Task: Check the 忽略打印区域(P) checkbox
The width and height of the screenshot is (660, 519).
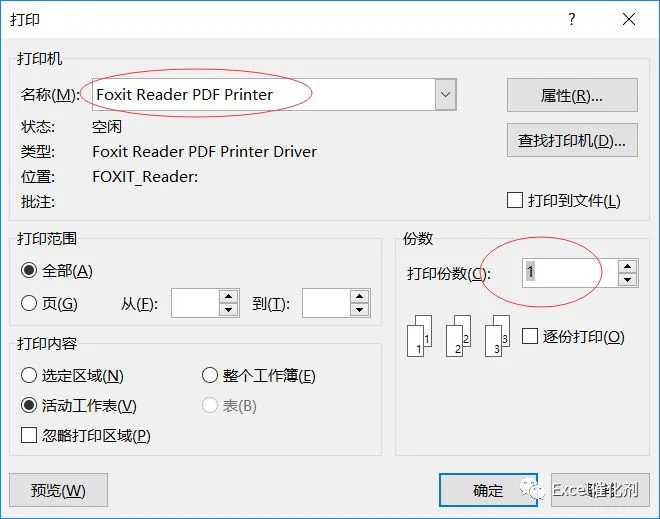Action: click(x=29, y=435)
